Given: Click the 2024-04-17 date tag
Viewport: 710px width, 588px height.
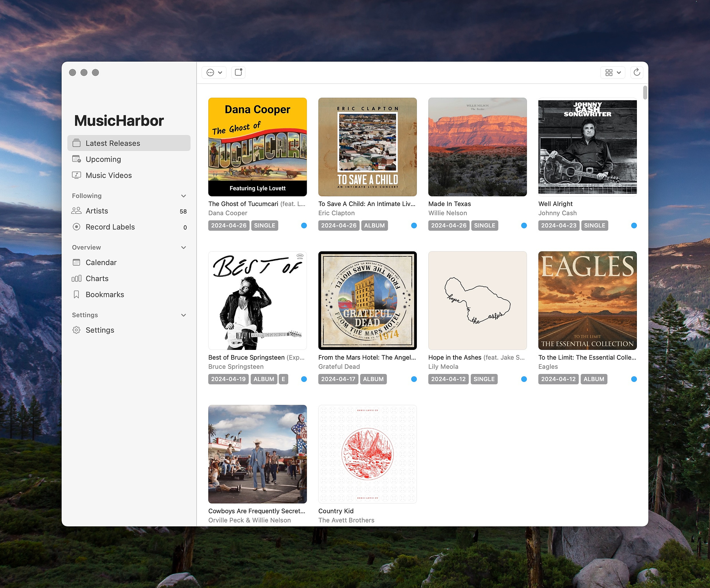Looking at the screenshot, I should (x=338, y=379).
